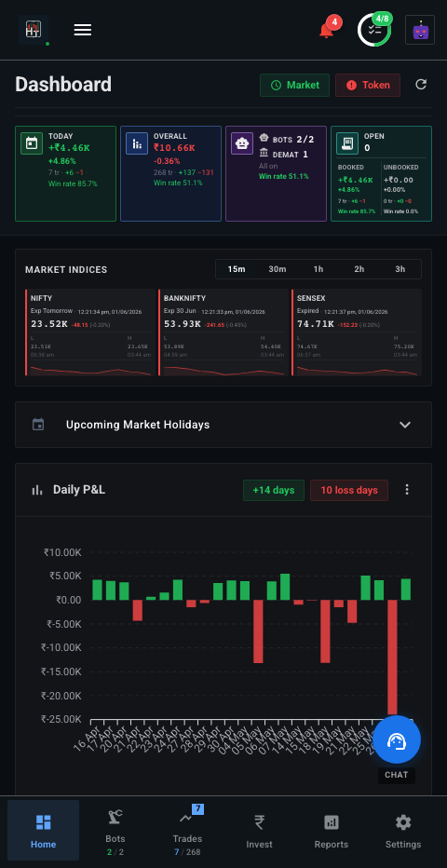This screenshot has width=447, height=868.
Task: Open the Invest tab
Action: point(260,831)
